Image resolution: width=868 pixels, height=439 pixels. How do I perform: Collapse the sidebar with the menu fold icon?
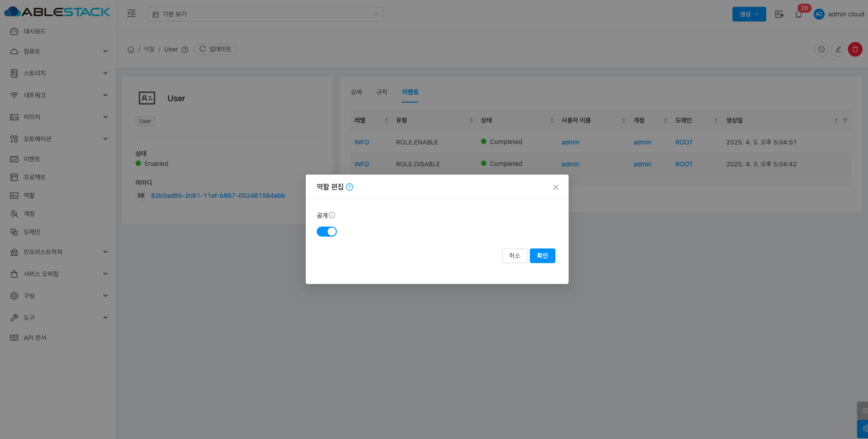tap(131, 14)
